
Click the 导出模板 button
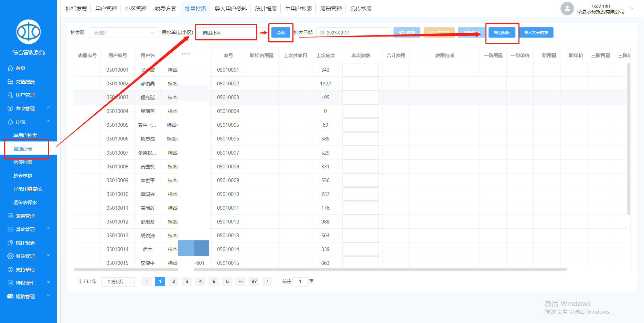(x=502, y=33)
